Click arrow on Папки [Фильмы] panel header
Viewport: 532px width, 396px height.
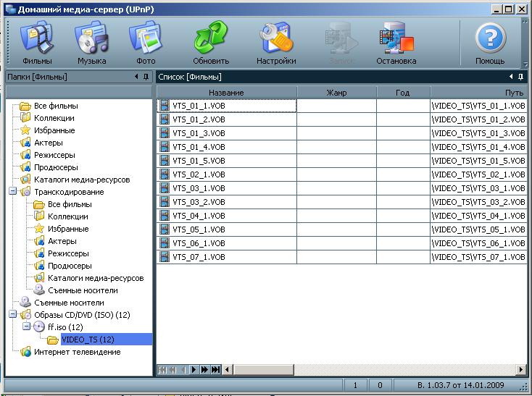[137, 77]
